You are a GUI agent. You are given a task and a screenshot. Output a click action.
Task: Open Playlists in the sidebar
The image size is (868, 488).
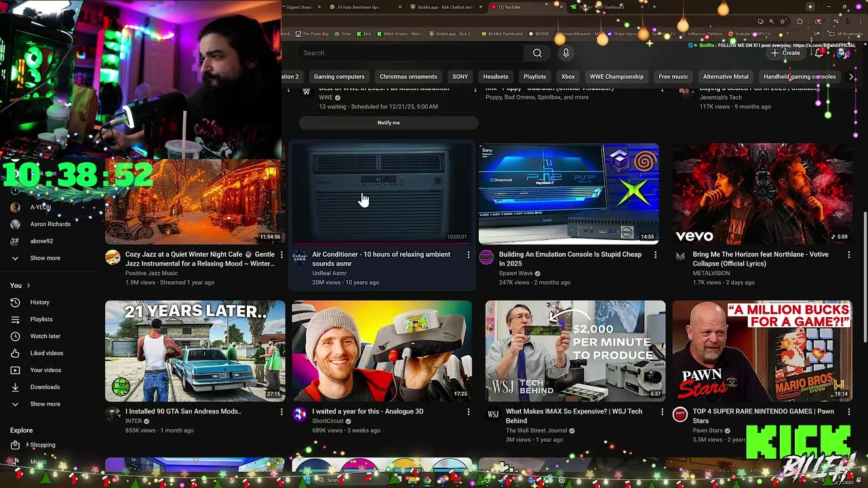point(41,319)
